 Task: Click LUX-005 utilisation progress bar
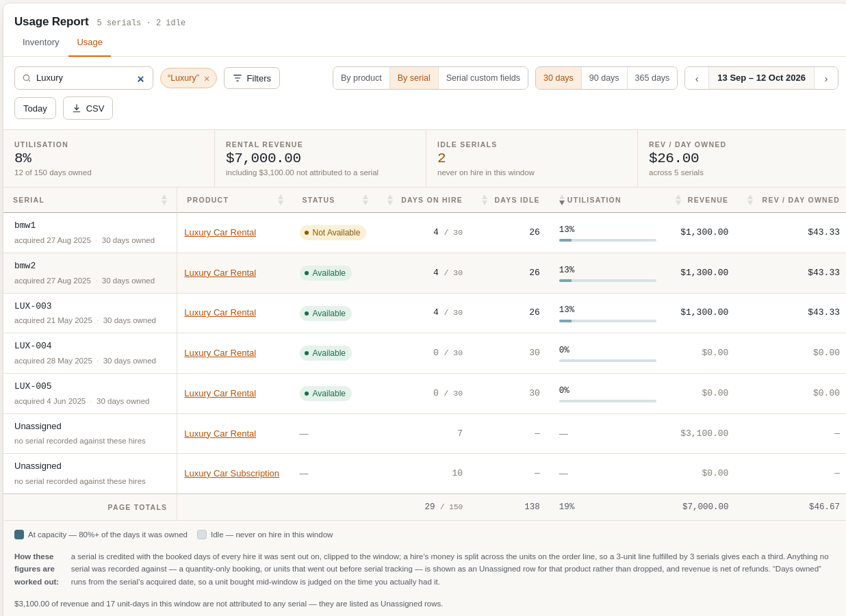(608, 401)
